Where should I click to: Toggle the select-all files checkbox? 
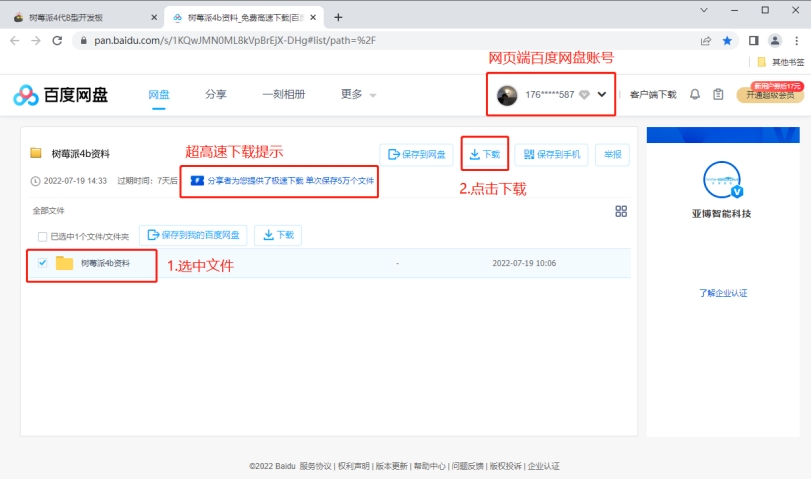(x=42, y=237)
